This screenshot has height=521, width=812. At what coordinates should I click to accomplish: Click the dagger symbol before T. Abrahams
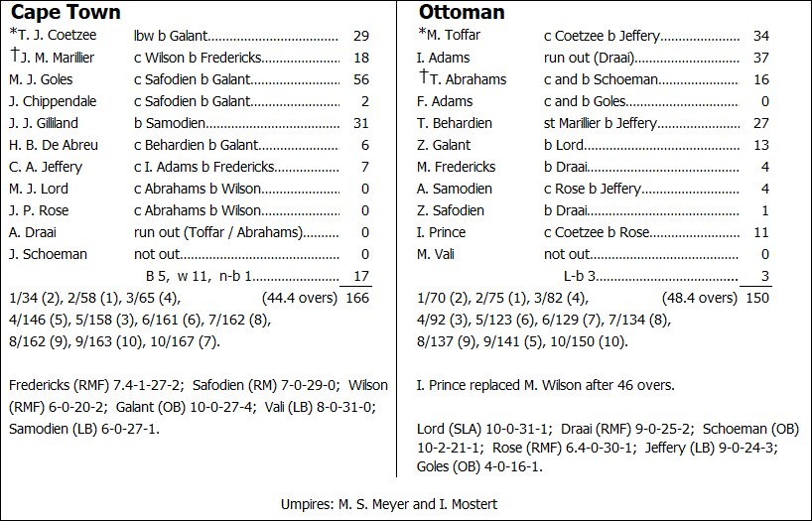point(424,76)
